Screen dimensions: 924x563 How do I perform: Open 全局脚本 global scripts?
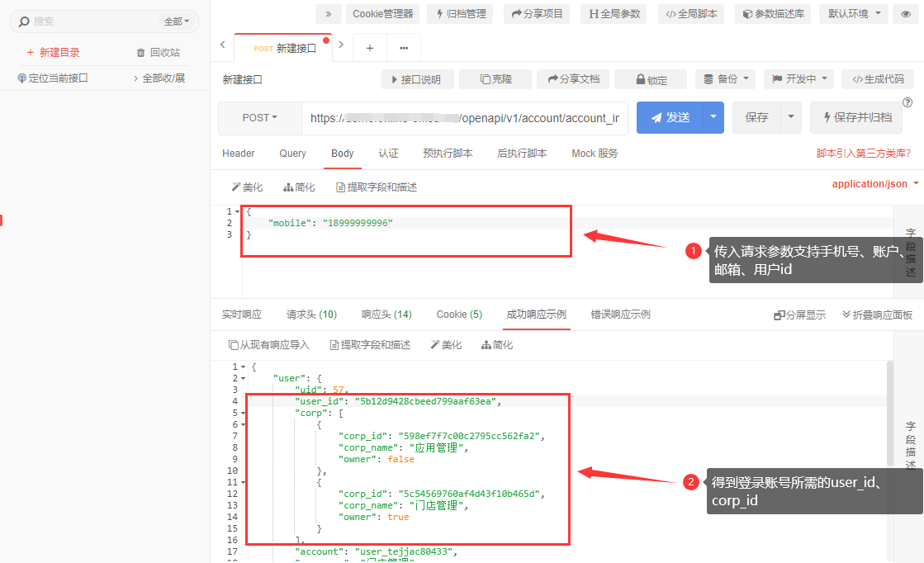coord(692,13)
